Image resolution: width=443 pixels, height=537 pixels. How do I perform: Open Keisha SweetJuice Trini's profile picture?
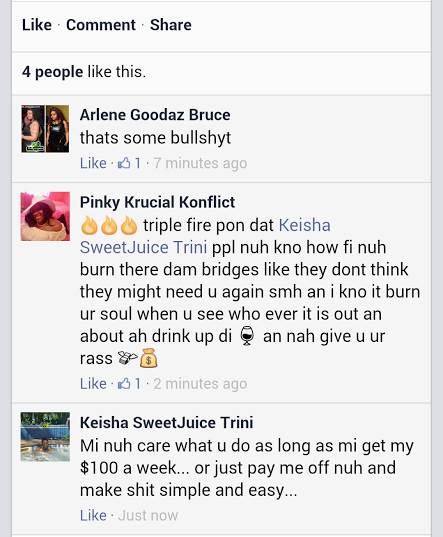click(45, 437)
